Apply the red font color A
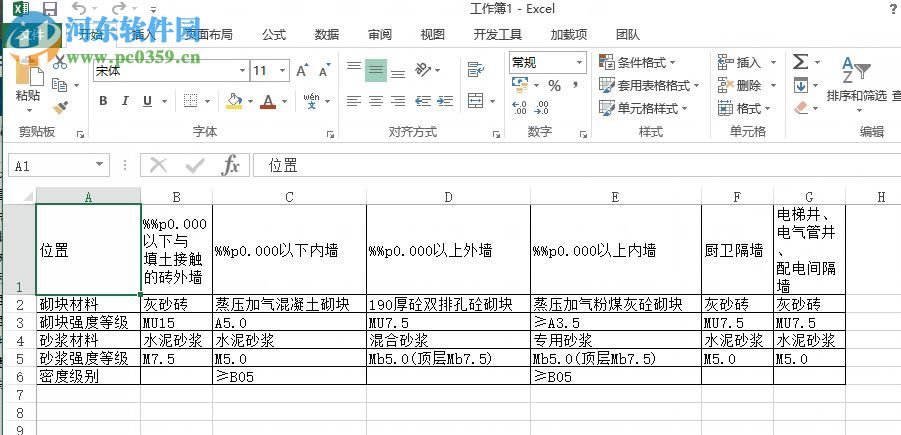This screenshot has width=901, height=435. click(267, 101)
